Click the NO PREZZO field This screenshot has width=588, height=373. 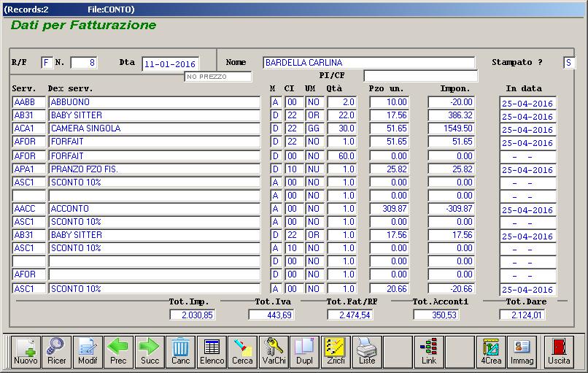[x=218, y=77]
